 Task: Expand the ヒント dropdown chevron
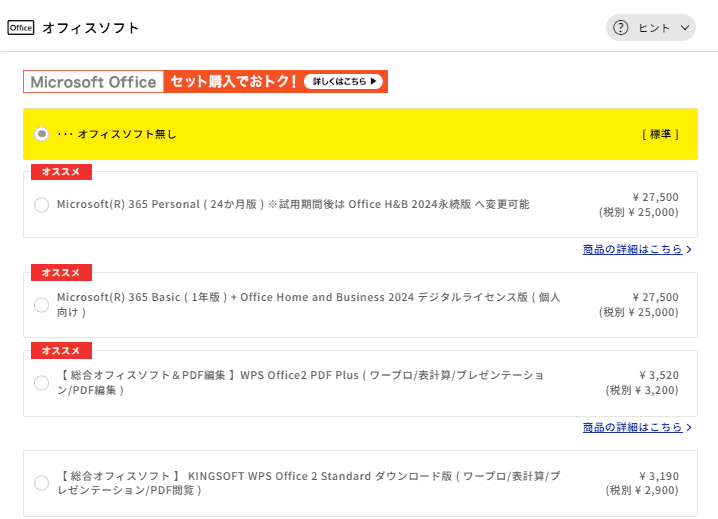coord(685,28)
